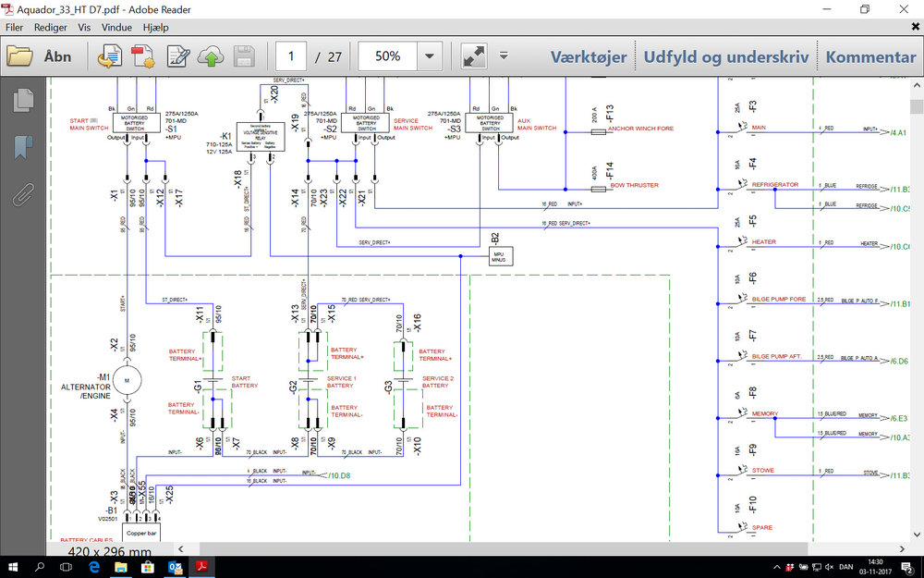Click the STOWE fuse label
The height and width of the screenshot is (578, 924).
pyautogui.click(x=763, y=470)
